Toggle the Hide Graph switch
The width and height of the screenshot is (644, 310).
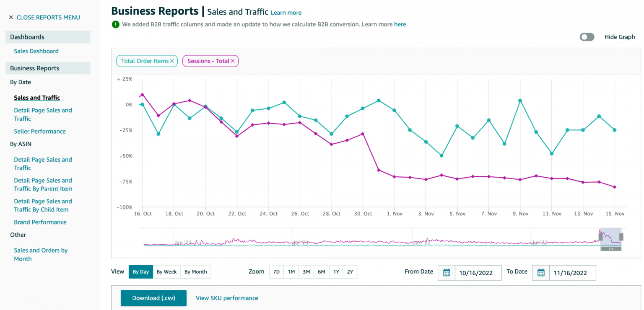point(587,37)
